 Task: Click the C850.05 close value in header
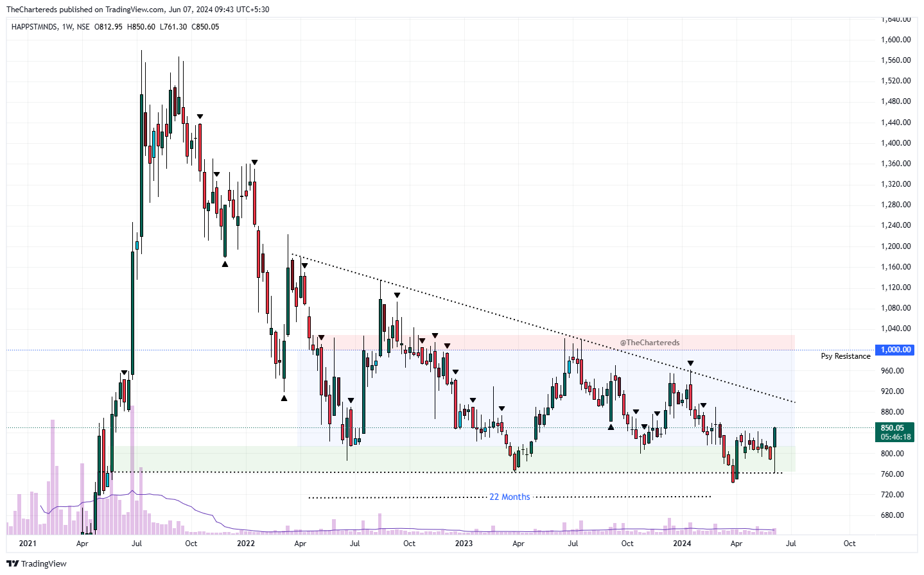click(x=205, y=27)
